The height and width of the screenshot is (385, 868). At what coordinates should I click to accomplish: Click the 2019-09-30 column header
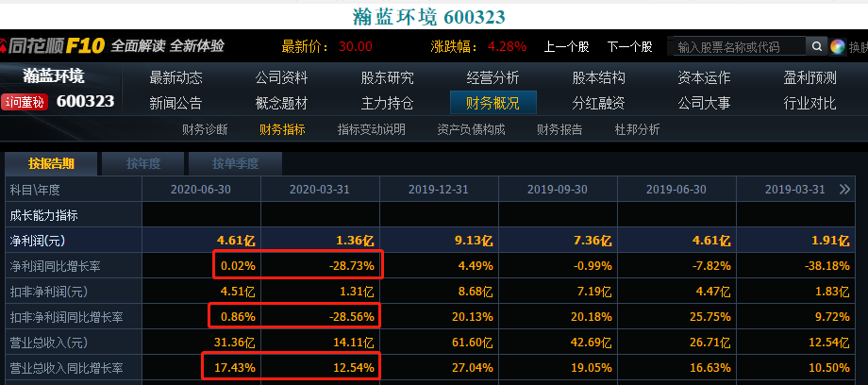558,190
